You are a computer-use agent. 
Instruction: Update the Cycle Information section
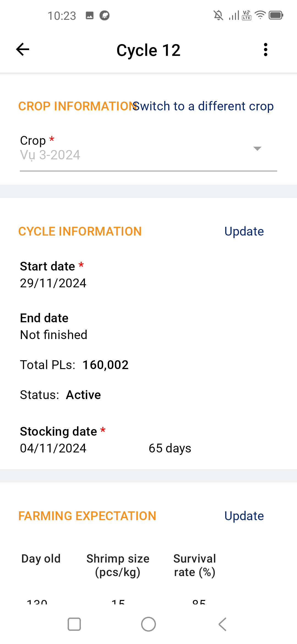244,231
